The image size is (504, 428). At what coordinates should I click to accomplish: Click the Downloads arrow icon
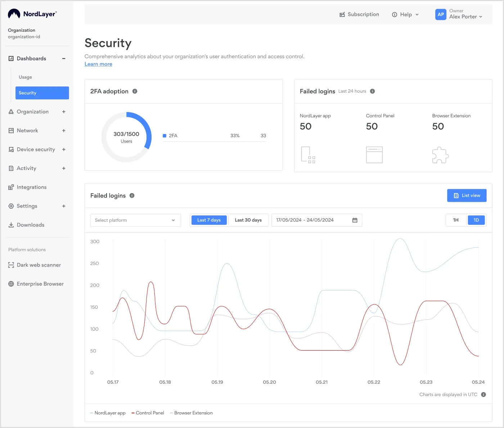click(x=11, y=225)
